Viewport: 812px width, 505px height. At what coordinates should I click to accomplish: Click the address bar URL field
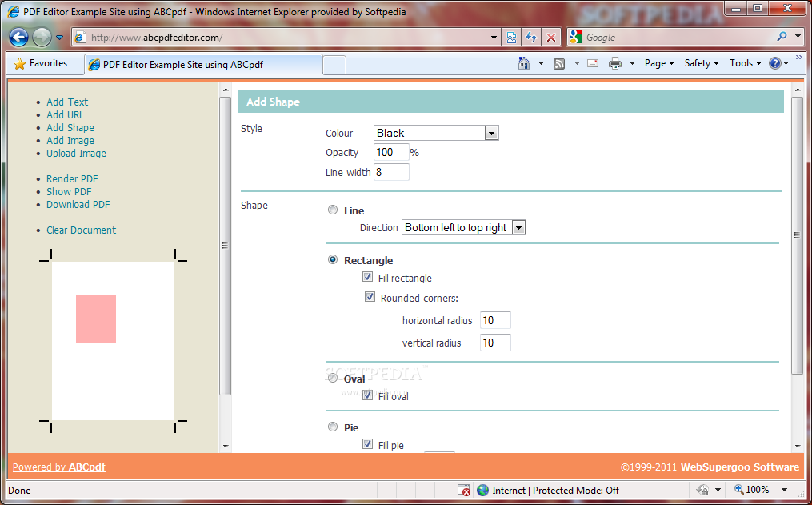(286, 38)
